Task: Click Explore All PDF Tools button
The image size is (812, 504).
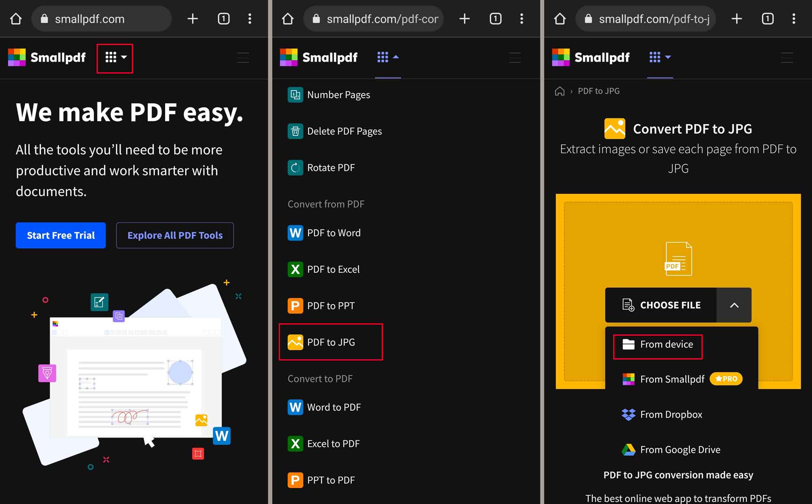Action: (x=175, y=235)
